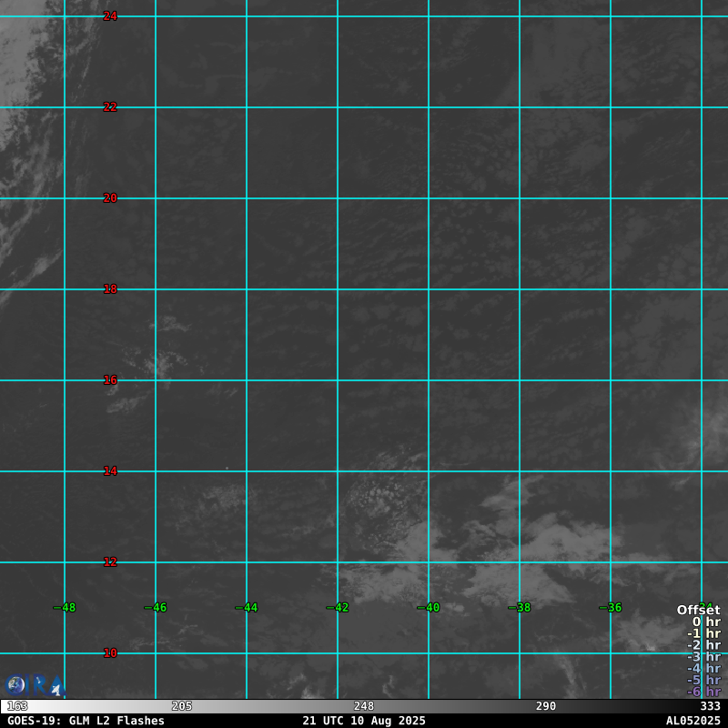Click the Offset legend heading
Viewport: 728px width, 728px height.
(699, 610)
